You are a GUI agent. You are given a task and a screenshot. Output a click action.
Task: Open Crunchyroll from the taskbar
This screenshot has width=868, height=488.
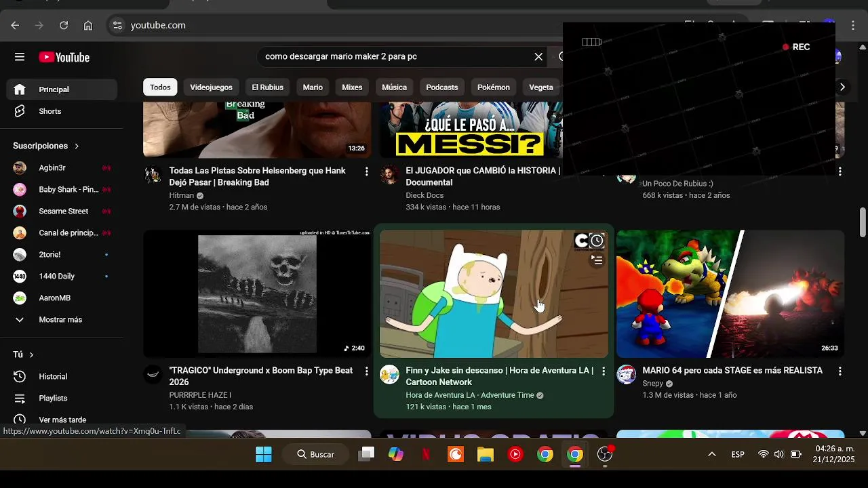pos(456,454)
